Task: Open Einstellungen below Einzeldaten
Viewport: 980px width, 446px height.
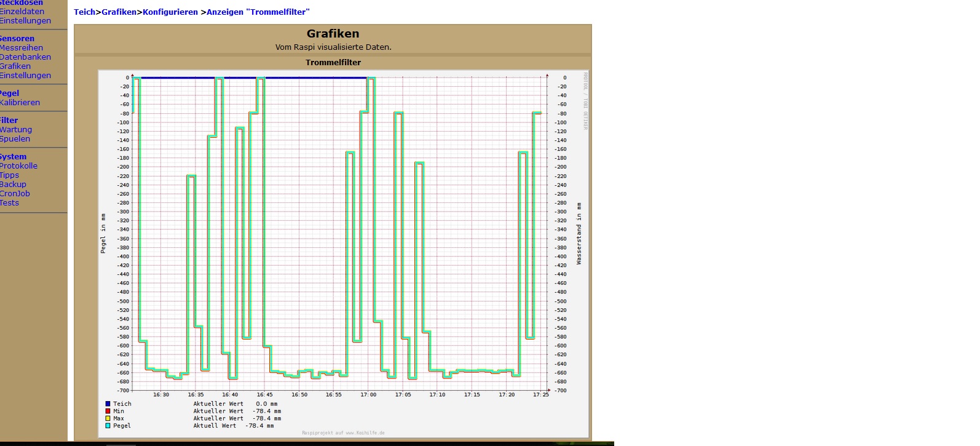Action: pyautogui.click(x=25, y=21)
